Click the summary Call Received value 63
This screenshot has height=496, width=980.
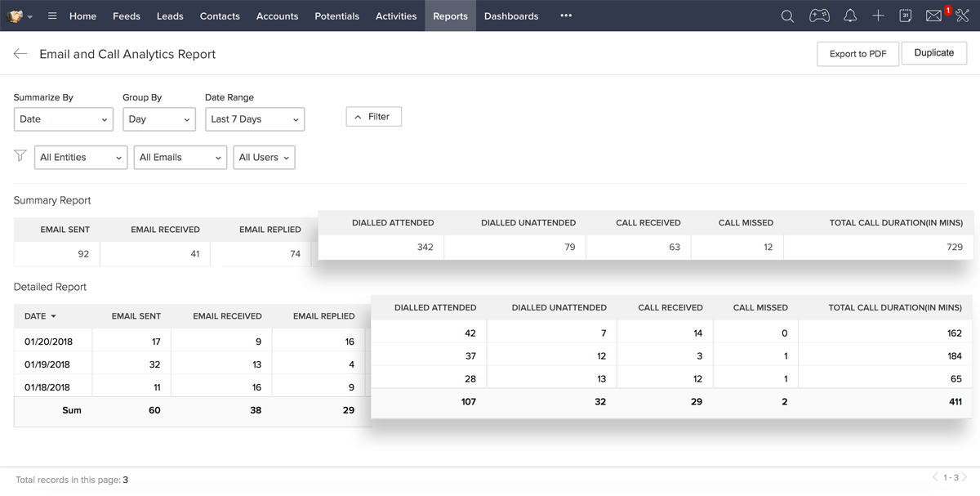pos(674,247)
